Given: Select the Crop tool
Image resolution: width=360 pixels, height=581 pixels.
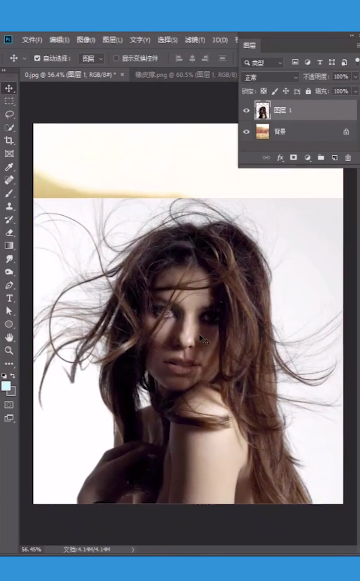Looking at the screenshot, I should (9, 140).
